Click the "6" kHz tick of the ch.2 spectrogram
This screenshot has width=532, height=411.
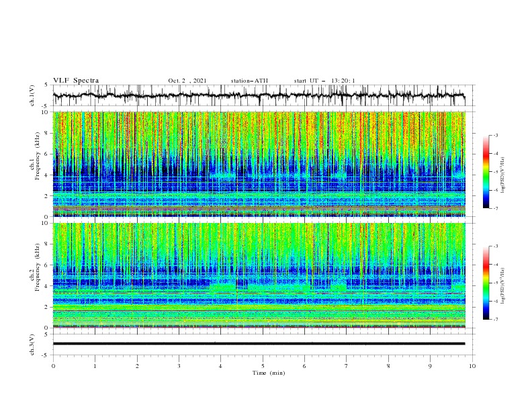(48, 265)
